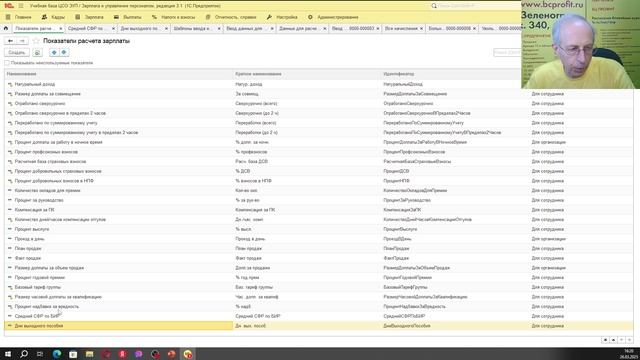Screen dimensions: 640x360
Task: Select Процент надбавки за вредность row
Action: (318, 307)
